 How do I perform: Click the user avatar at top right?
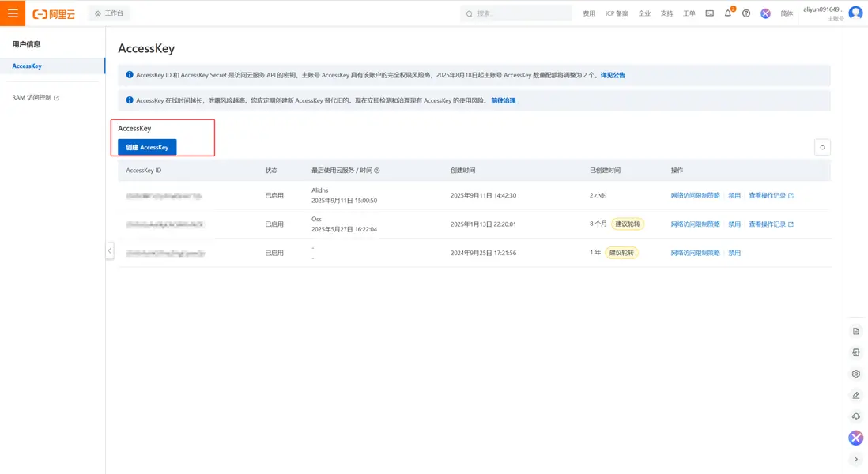(x=855, y=13)
